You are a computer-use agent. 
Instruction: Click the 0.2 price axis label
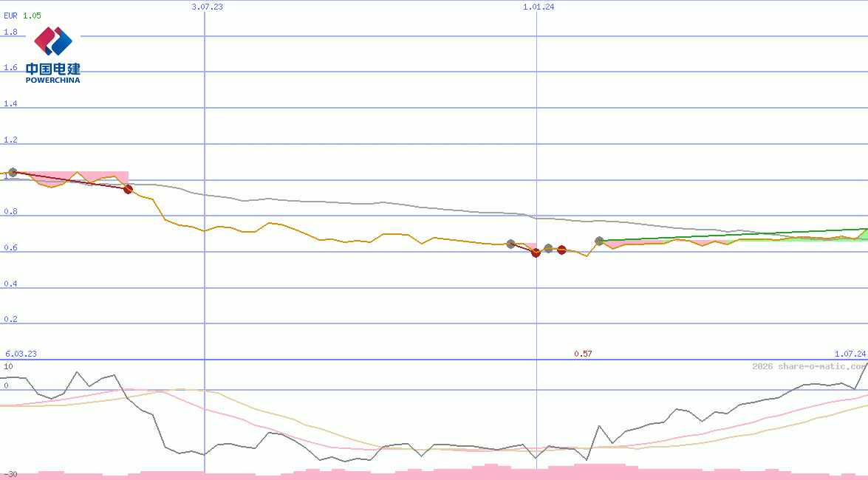[x=10, y=320]
